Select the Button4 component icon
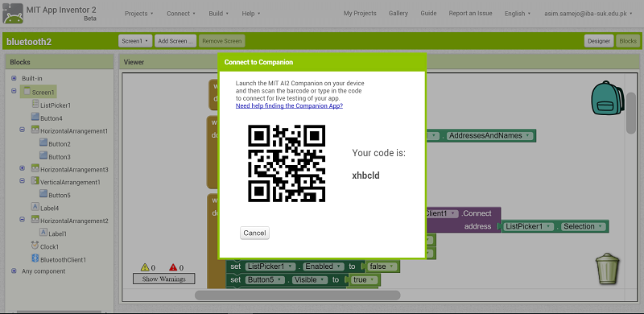The image size is (644, 314). click(x=35, y=117)
